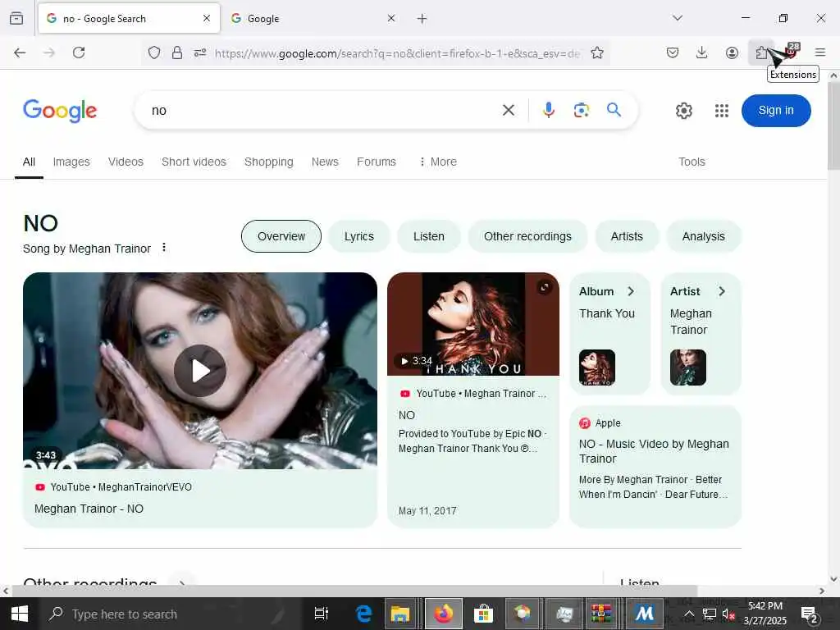The width and height of the screenshot is (840, 630).
Task: Show Tools search options
Action: tap(692, 162)
